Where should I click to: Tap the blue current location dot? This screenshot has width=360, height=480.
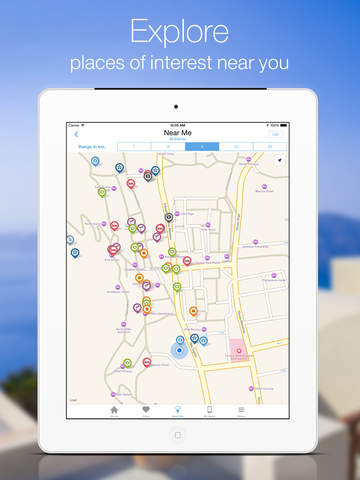point(179,350)
